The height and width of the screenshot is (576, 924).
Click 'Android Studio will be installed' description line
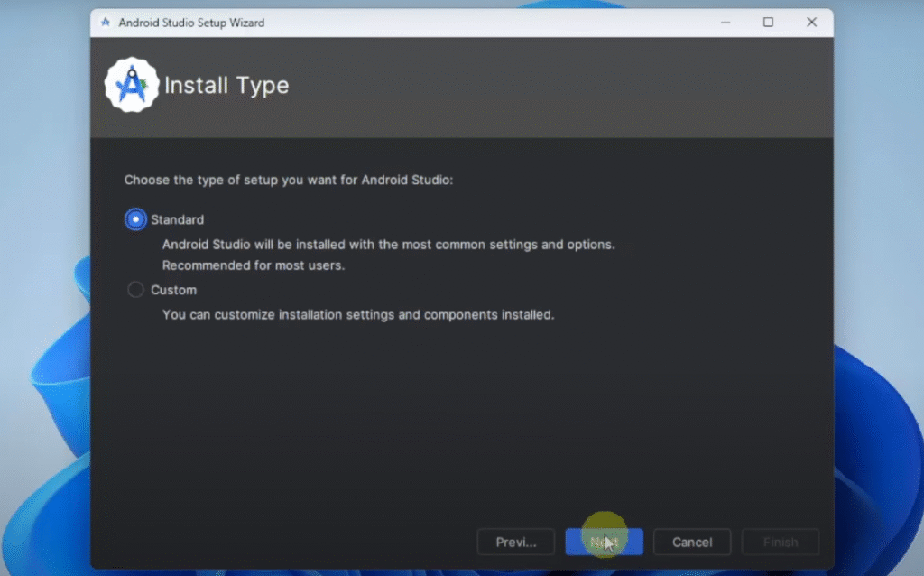[x=388, y=244]
